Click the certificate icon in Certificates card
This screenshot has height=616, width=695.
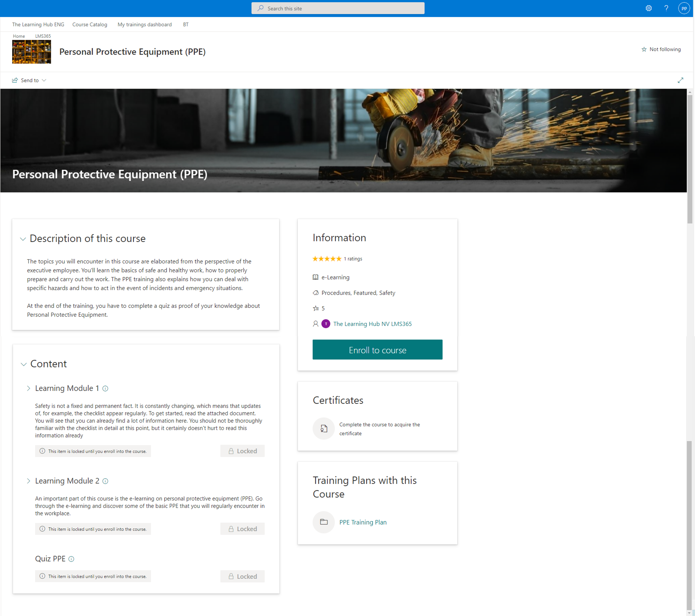(324, 429)
